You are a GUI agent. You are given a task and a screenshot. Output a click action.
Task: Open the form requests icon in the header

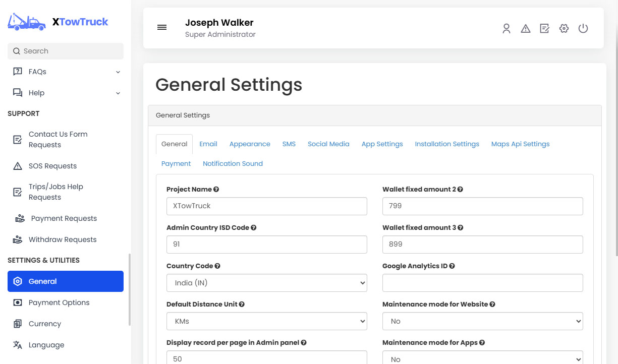[x=544, y=29]
